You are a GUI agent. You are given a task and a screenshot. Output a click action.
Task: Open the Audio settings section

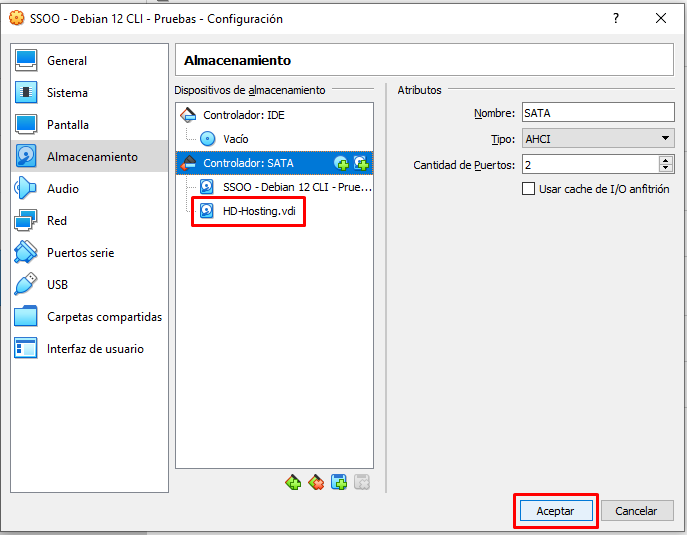(x=62, y=189)
